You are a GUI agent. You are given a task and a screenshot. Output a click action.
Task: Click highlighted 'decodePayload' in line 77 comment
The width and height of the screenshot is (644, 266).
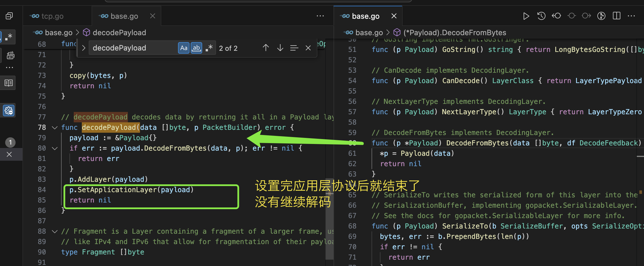pos(101,117)
